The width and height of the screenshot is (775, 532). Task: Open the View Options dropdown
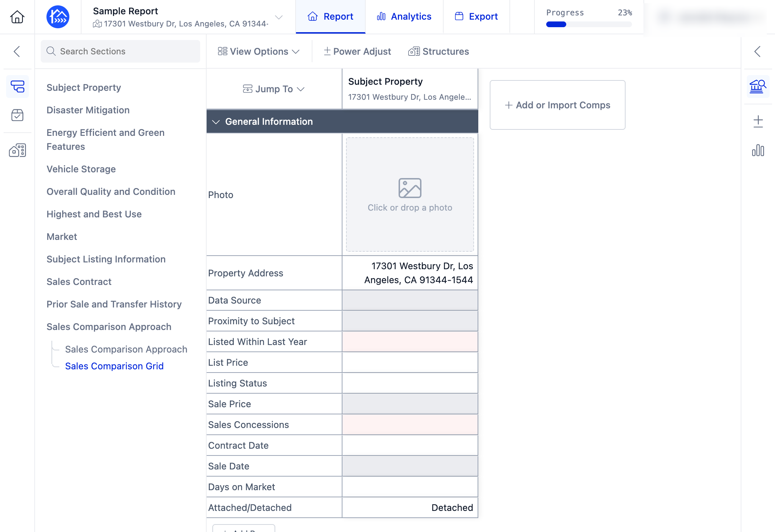(x=258, y=51)
